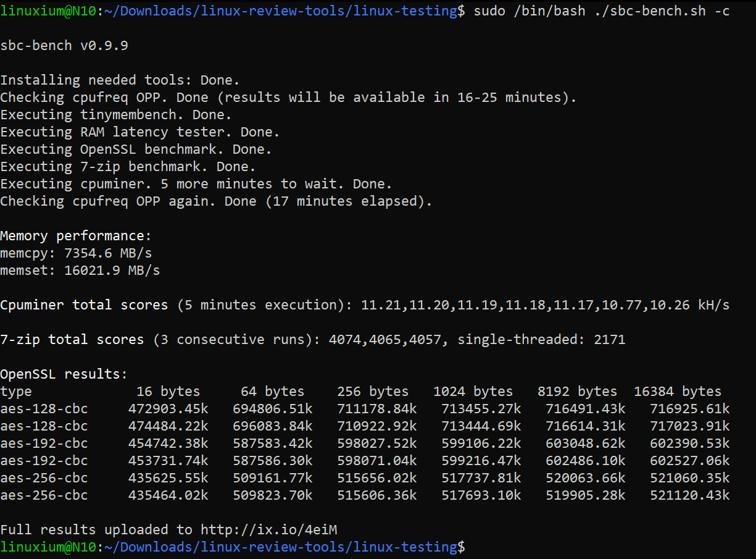The height and width of the screenshot is (559, 756).
Task: Select the single-threaded 2171 score
Action: click(x=541, y=339)
